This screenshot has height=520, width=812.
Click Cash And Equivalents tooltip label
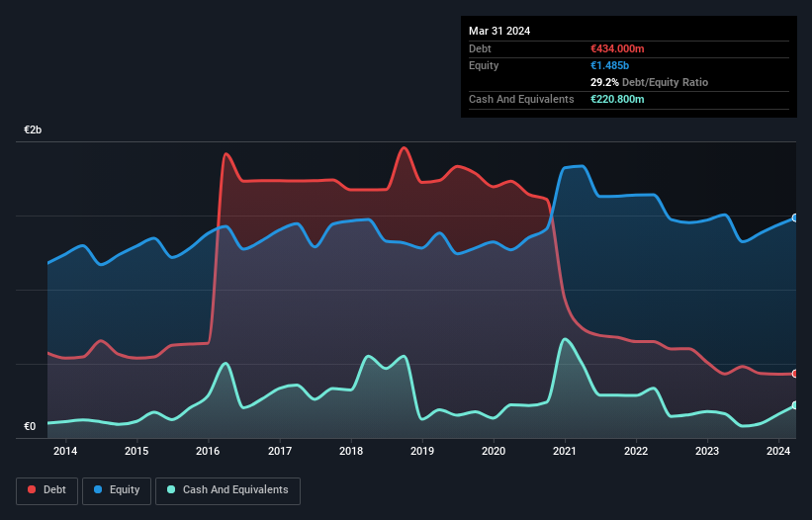(x=521, y=99)
